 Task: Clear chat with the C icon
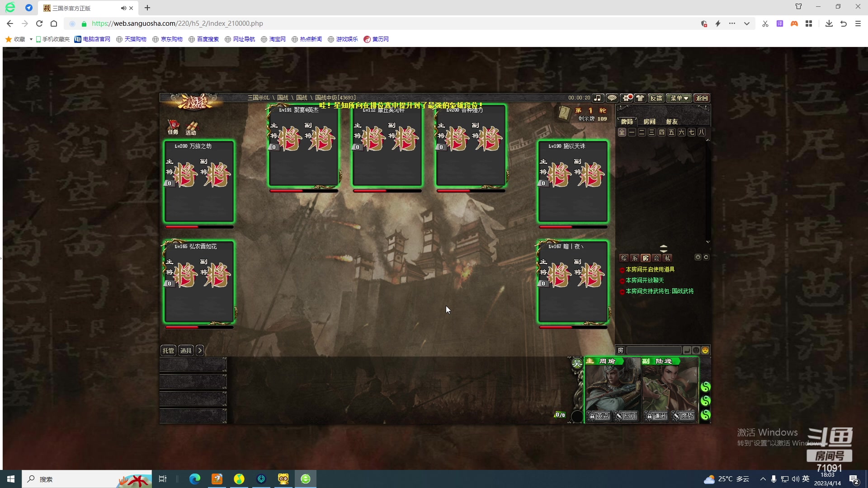(706, 257)
